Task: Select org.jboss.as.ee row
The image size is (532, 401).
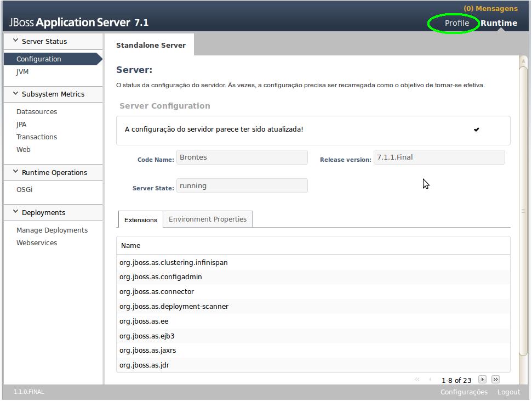Action: [x=313, y=321]
